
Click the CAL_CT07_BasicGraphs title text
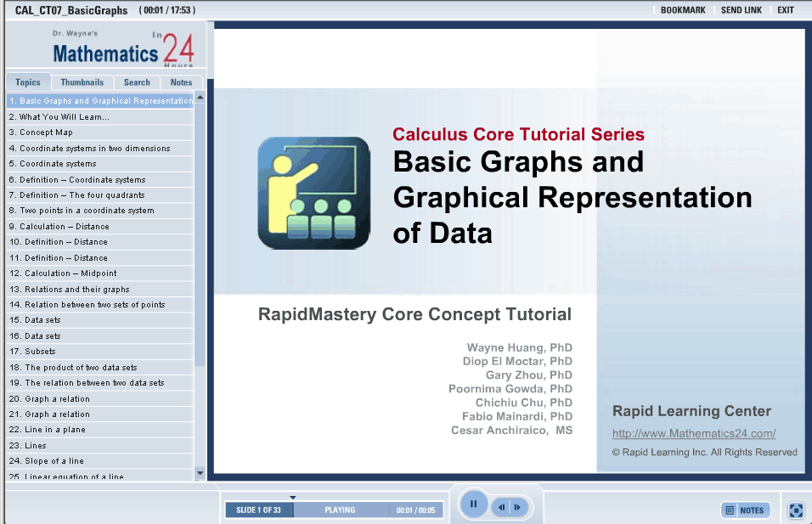[x=71, y=10]
